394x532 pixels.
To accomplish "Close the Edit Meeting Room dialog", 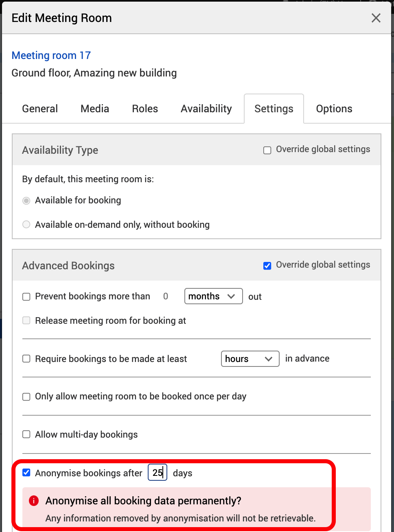I will [376, 18].
